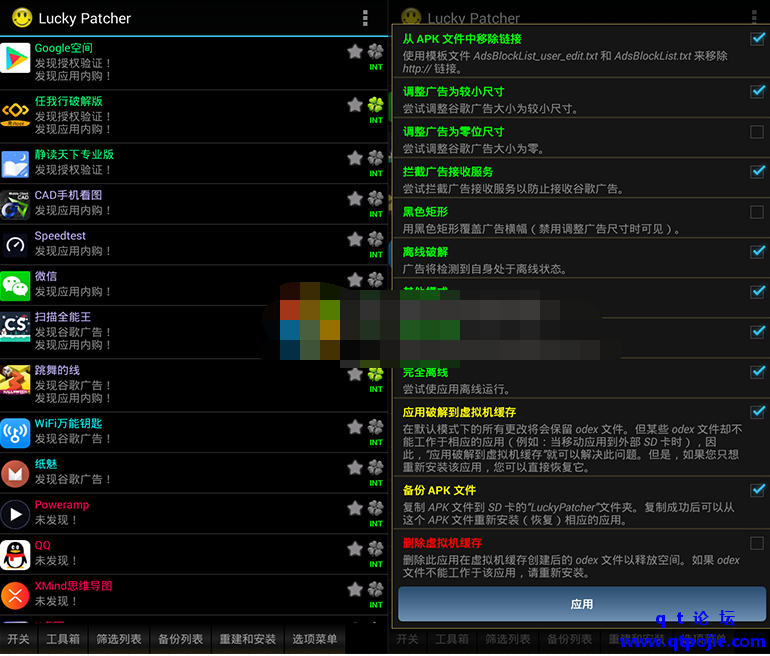Click the star icon on QQ row
Viewport: 770px width, 656px height.
point(355,549)
